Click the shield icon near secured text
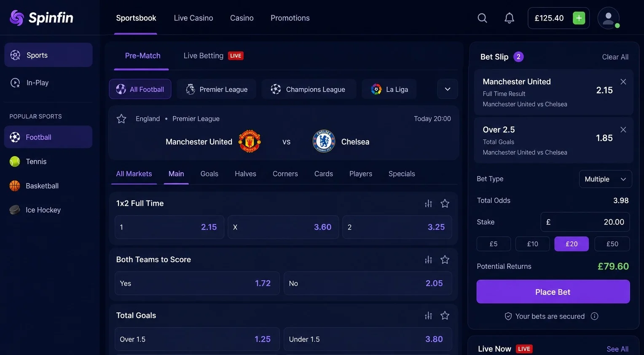Screen dimensions: 644x355 [x=508, y=316]
